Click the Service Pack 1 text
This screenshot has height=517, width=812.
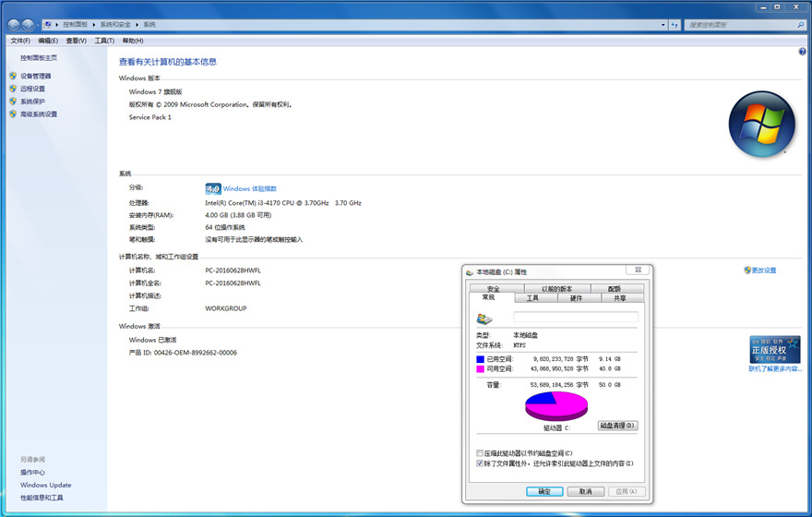click(149, 117)
